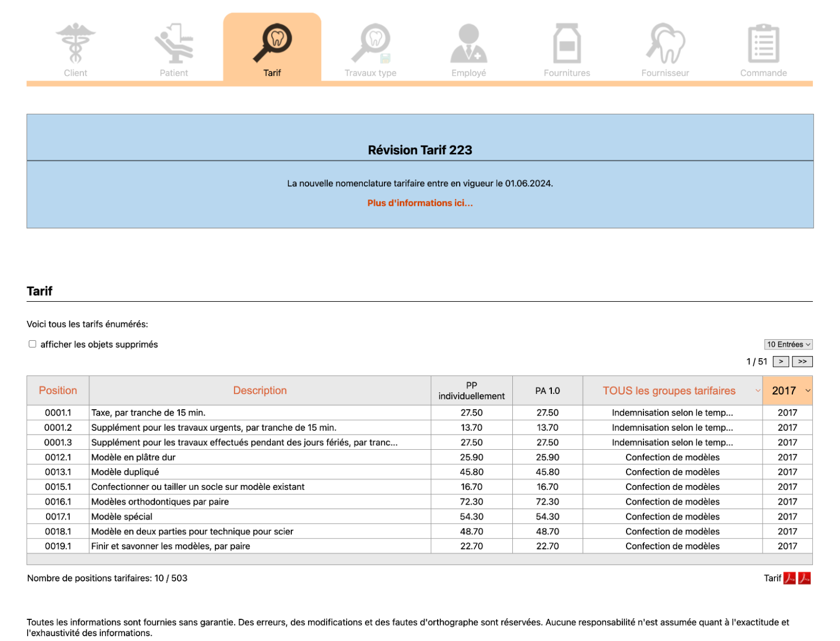Click PA 1.0 column header
Viewport: 840px width, 641px height.
[x=548, y=391]
